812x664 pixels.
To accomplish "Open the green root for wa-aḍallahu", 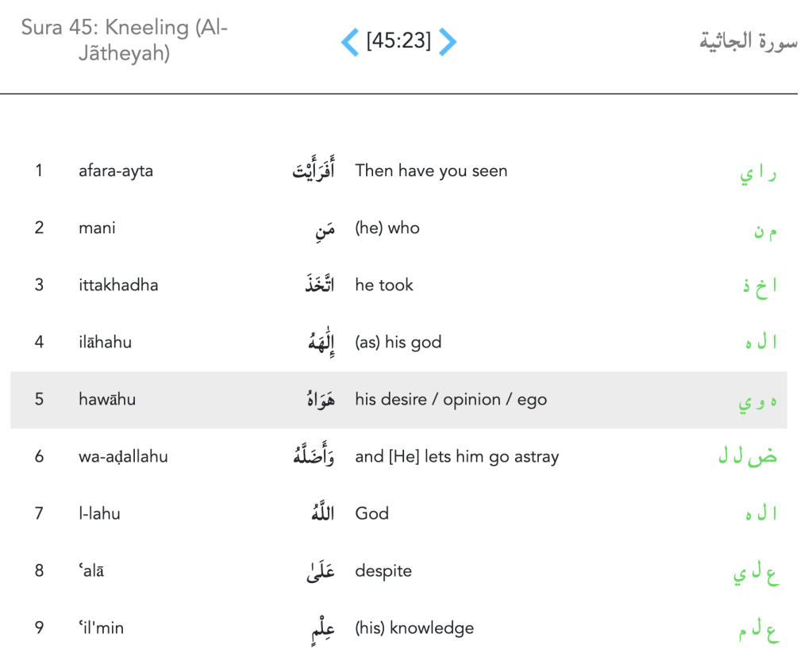I will pos(747,458).
